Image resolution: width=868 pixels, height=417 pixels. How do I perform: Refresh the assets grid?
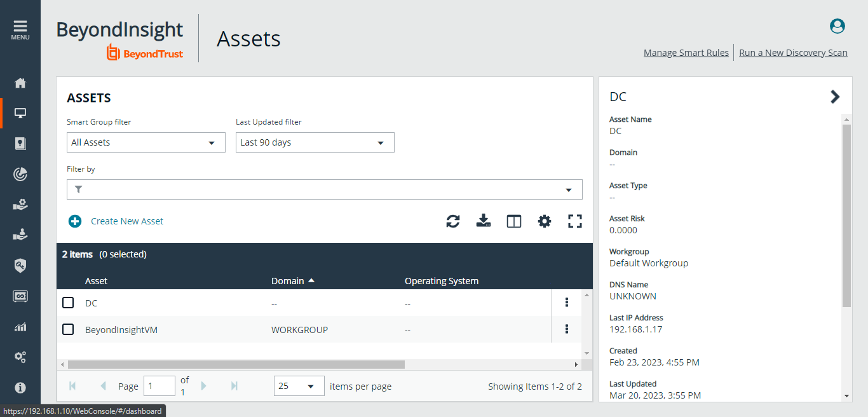[x=452, y=221]
